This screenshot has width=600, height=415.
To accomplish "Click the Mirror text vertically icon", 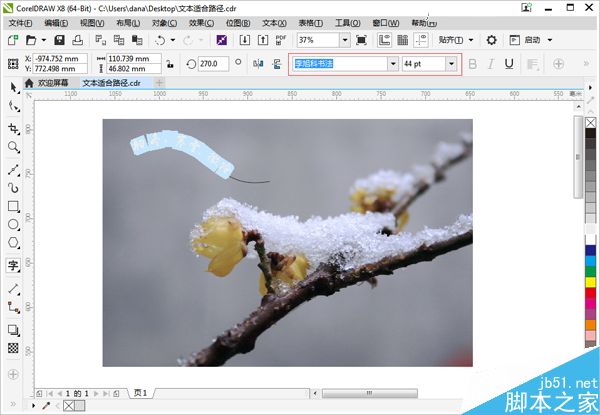I will 277,64.
